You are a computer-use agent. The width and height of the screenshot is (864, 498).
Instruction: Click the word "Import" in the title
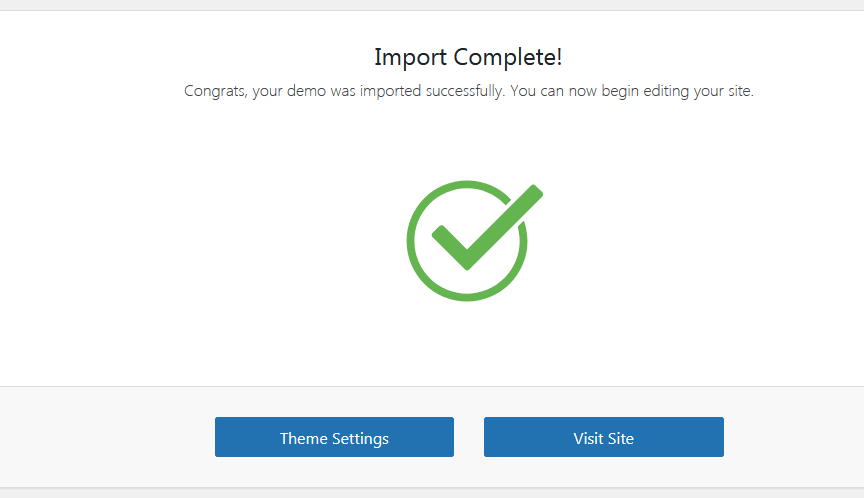[410, 56]
